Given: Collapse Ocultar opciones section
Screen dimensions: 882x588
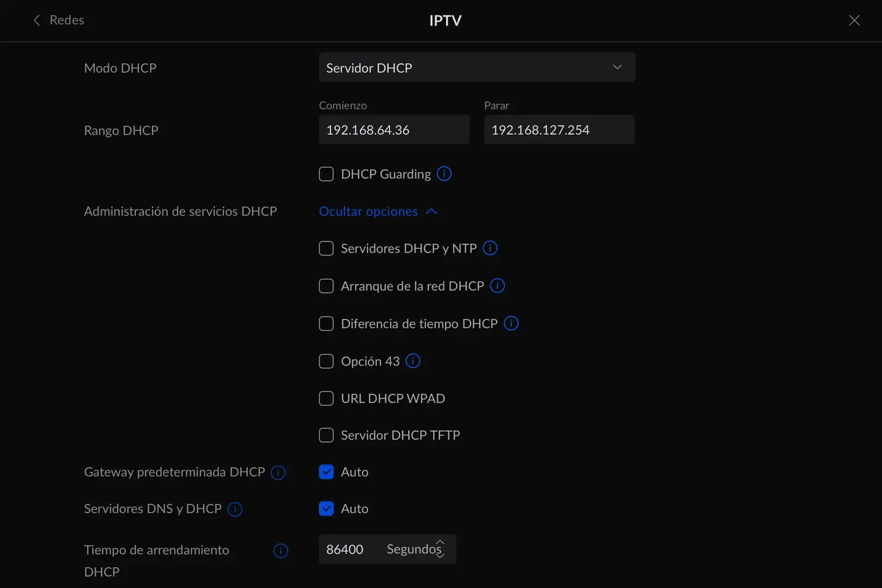Looking at the screenshot, I should click(378, 211).
